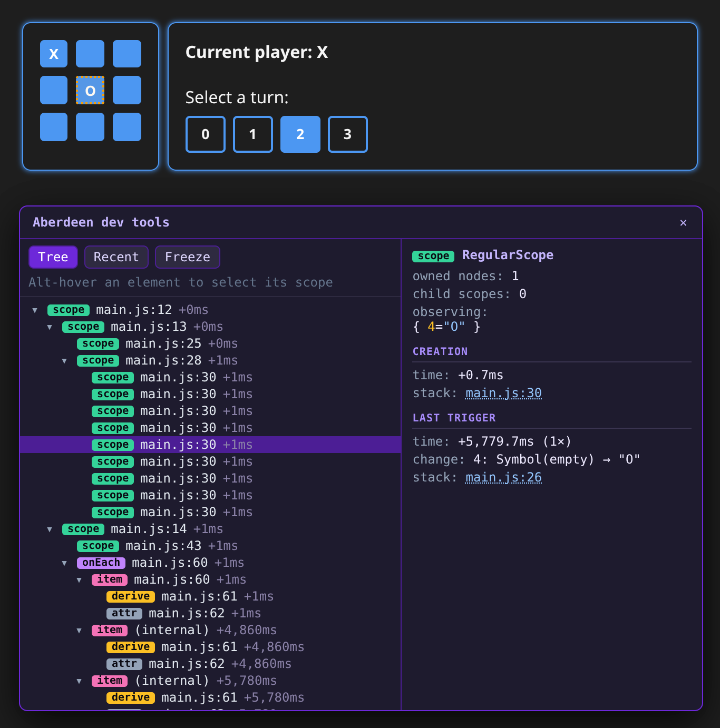Close the Aberdeen dev tools panel

(x=683, y=223)
